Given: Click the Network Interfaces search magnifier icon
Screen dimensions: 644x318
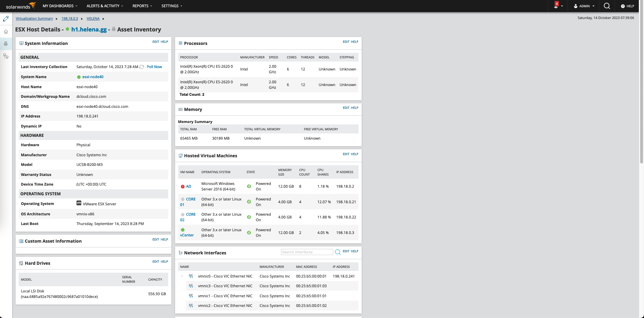Looking at the screenshot, I should [x=338, y=252].
